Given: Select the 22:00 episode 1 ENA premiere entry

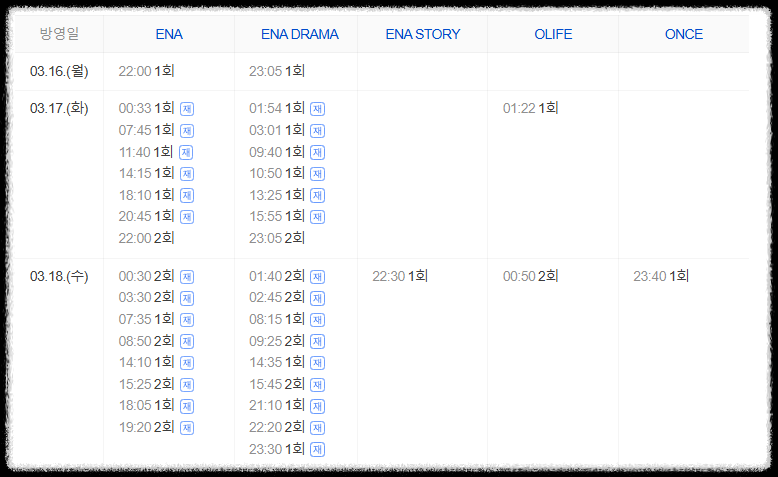Looking at the screenshot, I should click(146, 71).
